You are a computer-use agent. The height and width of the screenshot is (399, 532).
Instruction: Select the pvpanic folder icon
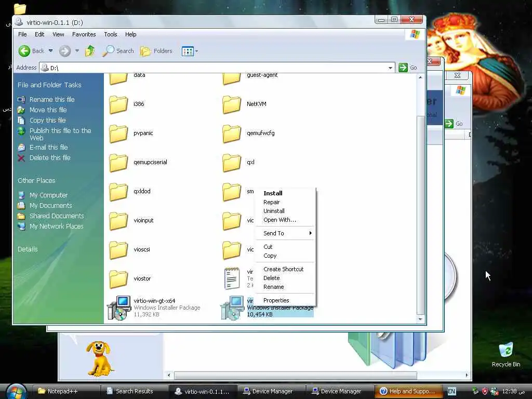(x=118, y=134)
